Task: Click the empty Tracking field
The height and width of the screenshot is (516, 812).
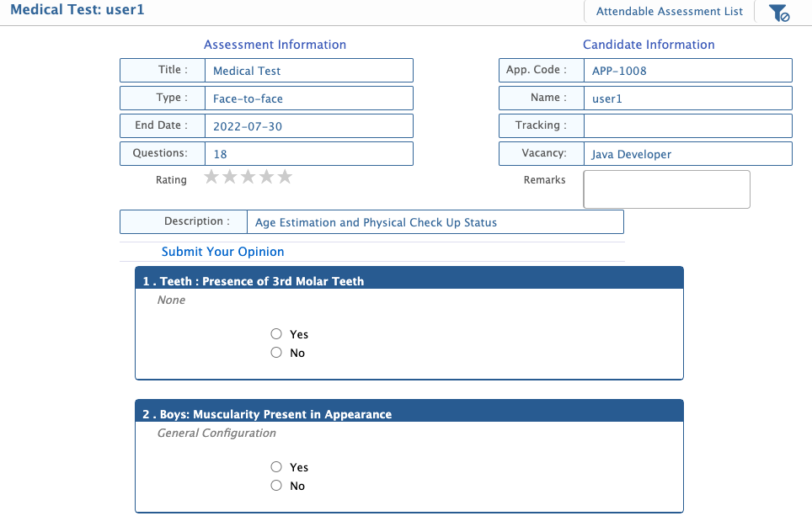Action: (x=687, y=126)
